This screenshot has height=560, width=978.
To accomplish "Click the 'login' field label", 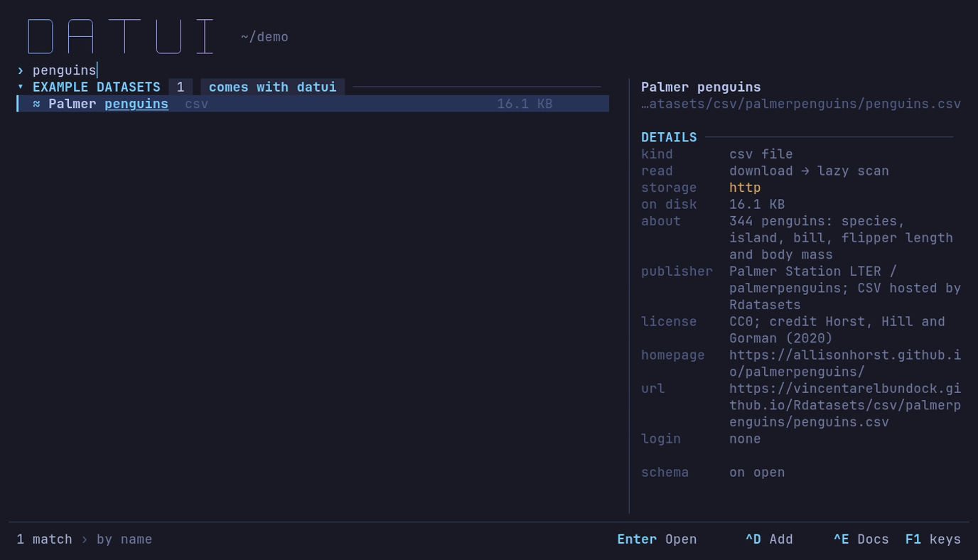I will pyautogui.click(x=661, y=438).
